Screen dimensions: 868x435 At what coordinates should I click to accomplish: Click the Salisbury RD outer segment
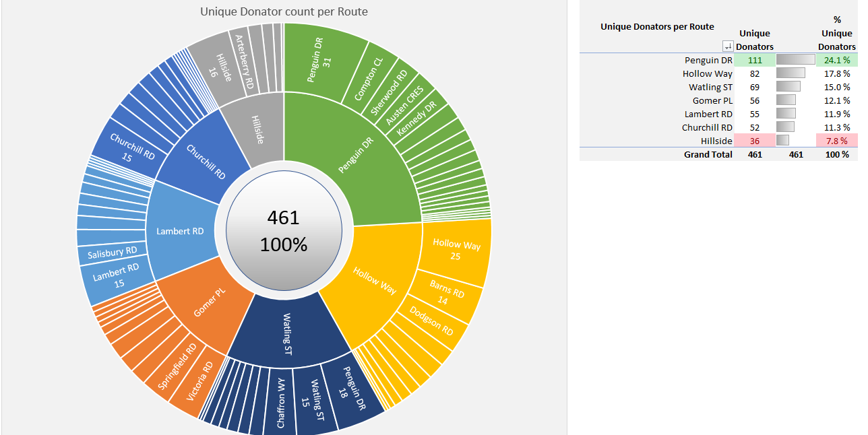[112, 252]
